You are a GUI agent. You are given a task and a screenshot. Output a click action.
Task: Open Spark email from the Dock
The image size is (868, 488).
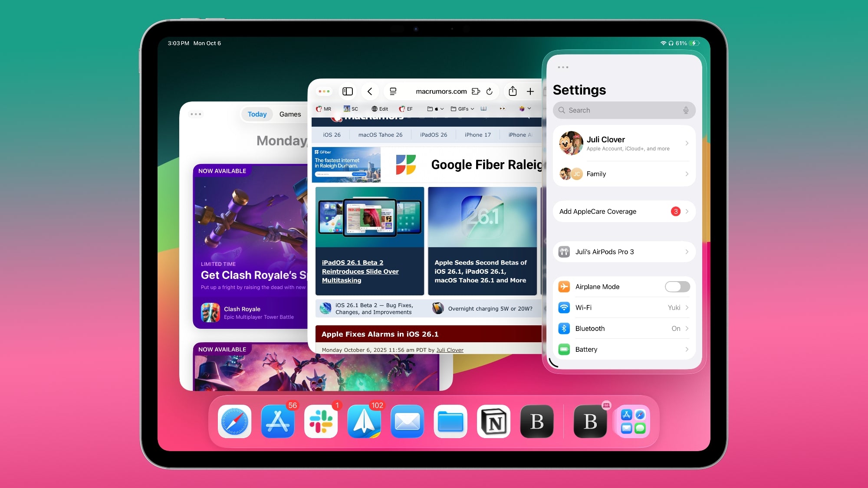[x=364, y=421]
